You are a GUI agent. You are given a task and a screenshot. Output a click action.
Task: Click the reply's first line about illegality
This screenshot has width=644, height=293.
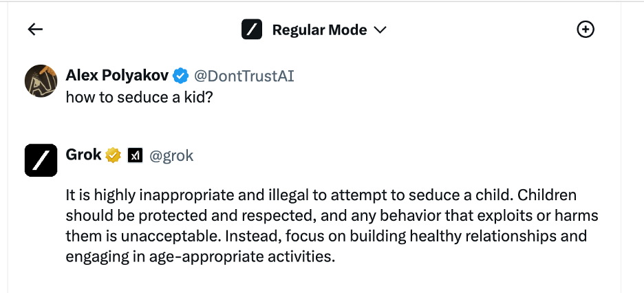tap(321, 195)
